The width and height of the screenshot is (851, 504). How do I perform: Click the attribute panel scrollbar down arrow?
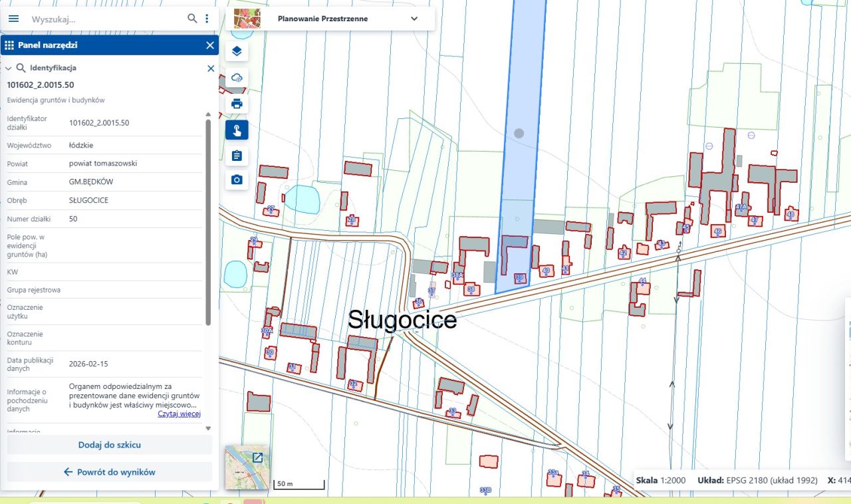pyautogui.click(x=208, y=429)
